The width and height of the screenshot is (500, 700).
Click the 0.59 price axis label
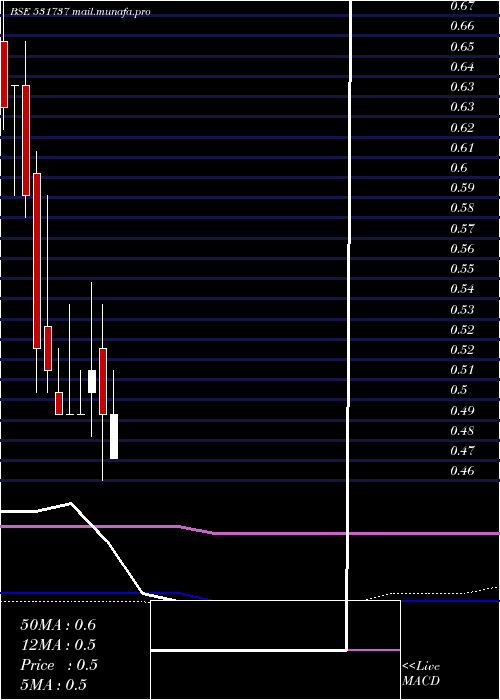462,188
